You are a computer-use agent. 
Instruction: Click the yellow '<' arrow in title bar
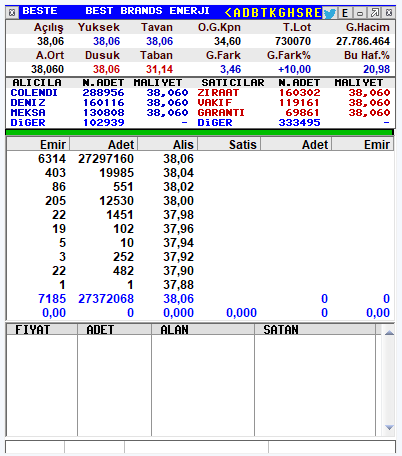(228, 13)
